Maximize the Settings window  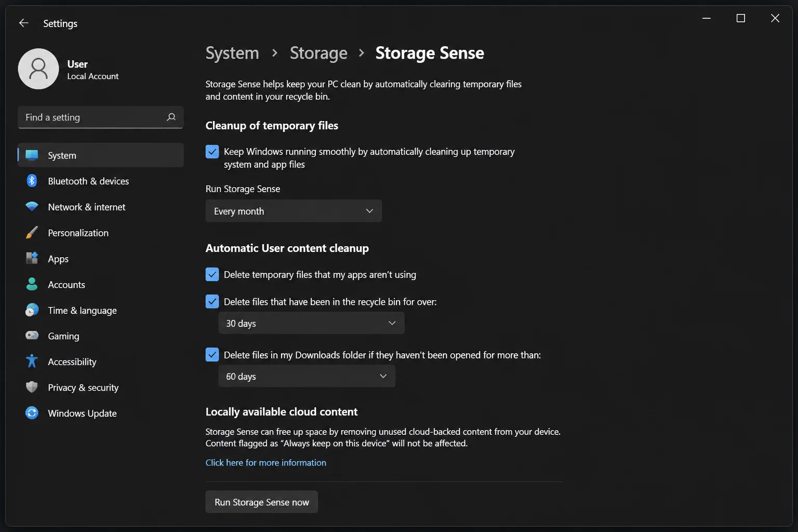point(741,18)
